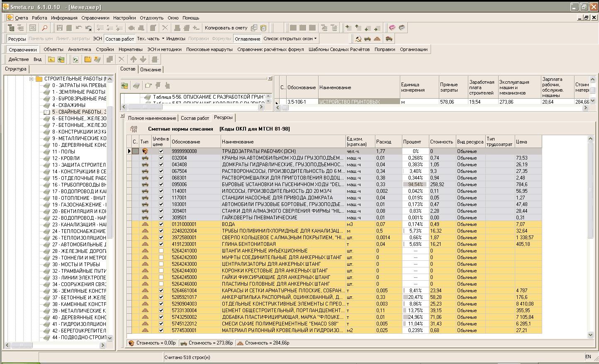Click the magnifier search icon in toolbar
Image resolution: width=599 pixels, height=364 pixels.
44,28
